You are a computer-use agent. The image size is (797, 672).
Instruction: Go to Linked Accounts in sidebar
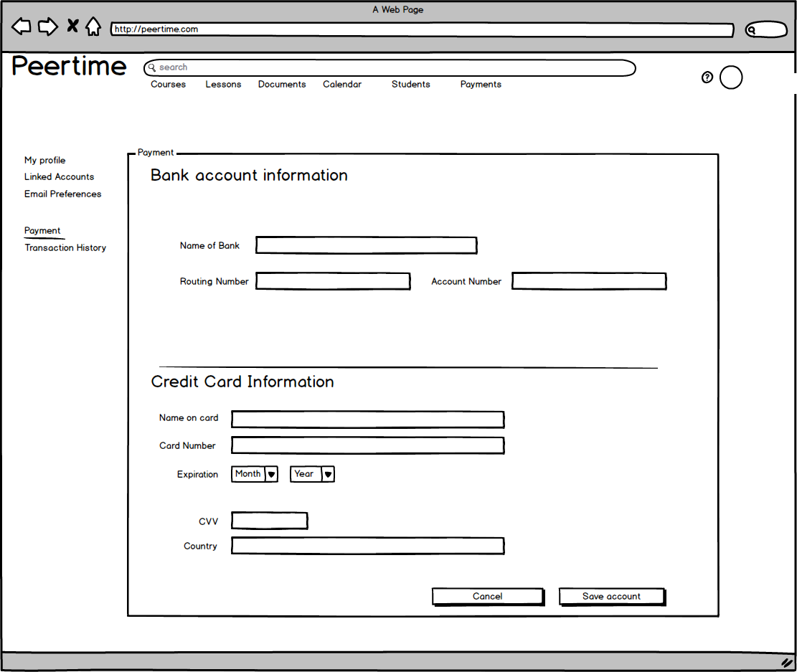(x=59, y=177)
